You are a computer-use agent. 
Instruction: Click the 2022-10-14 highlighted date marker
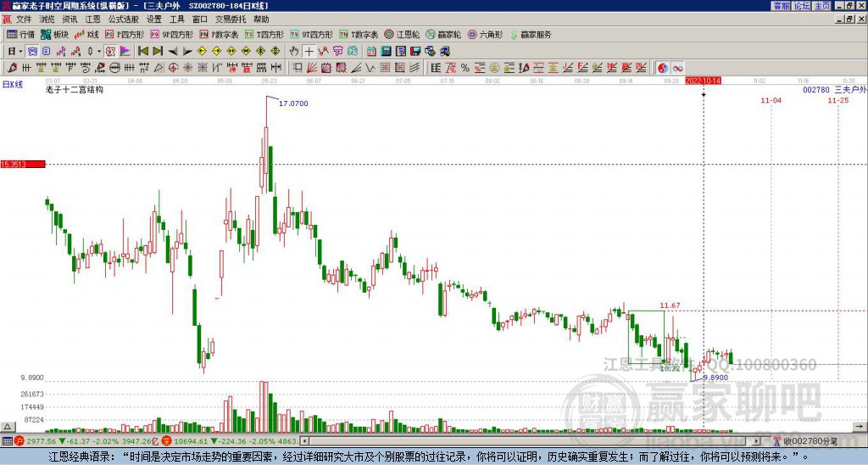(x=703, y=81)
